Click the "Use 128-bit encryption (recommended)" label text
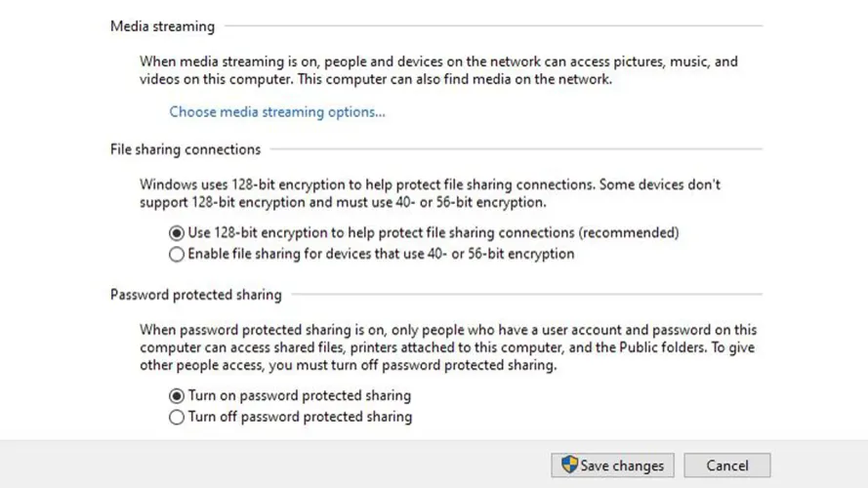The width and height of the screenshot is (868, 488). [x=433, y=233]
